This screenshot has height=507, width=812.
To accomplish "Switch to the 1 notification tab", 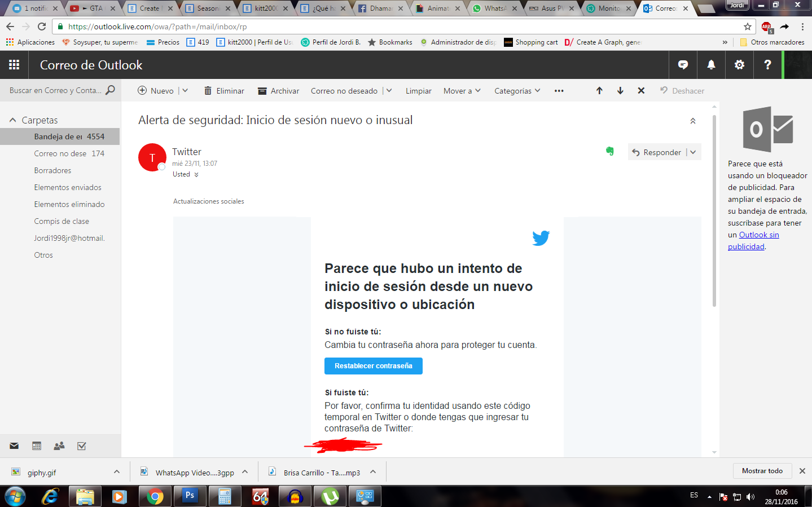I will pyautogui.click(x=34, y=8).
